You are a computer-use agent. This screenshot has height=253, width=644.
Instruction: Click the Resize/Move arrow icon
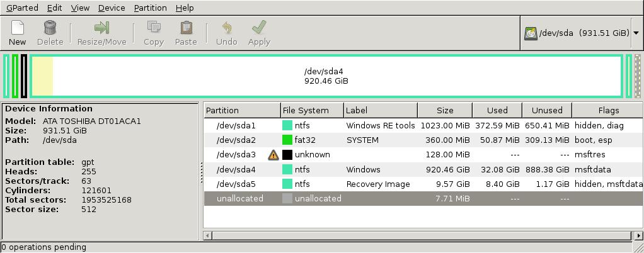pos(101,28)
